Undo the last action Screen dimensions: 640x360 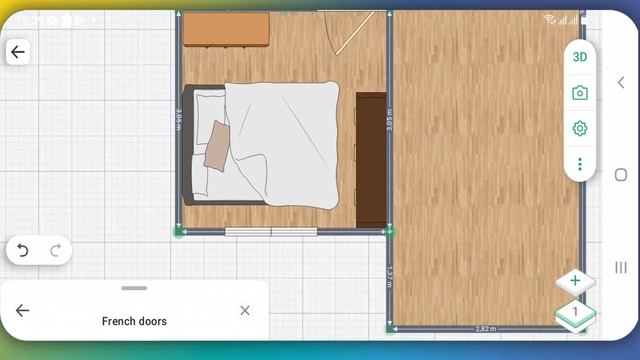22,250
